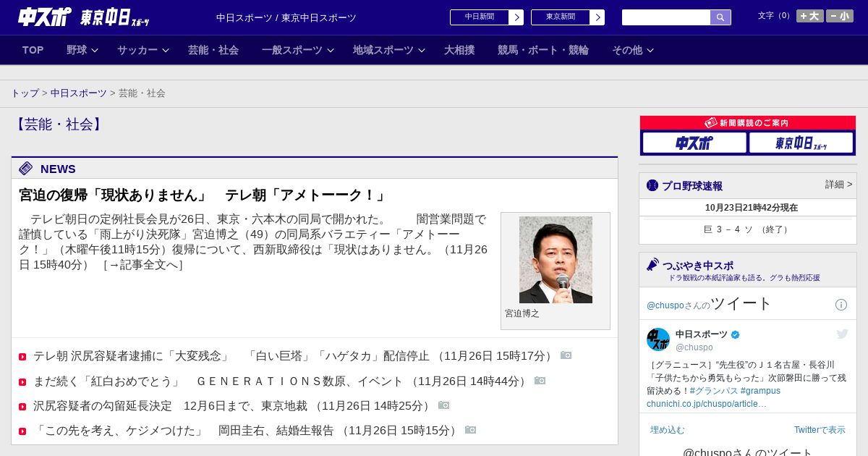
Task: Go to the TOP menu item
Action: tap(33, 50)
